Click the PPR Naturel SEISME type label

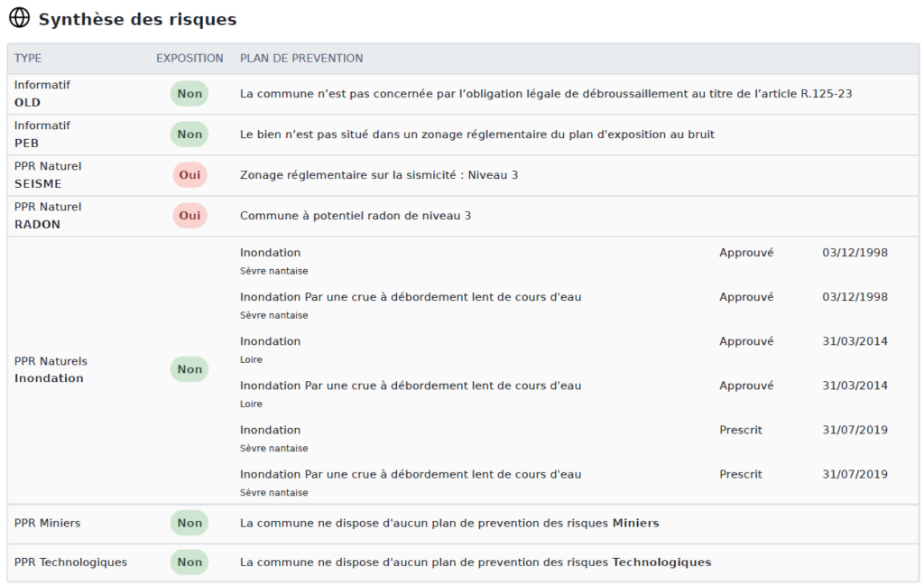coord(48,175)
